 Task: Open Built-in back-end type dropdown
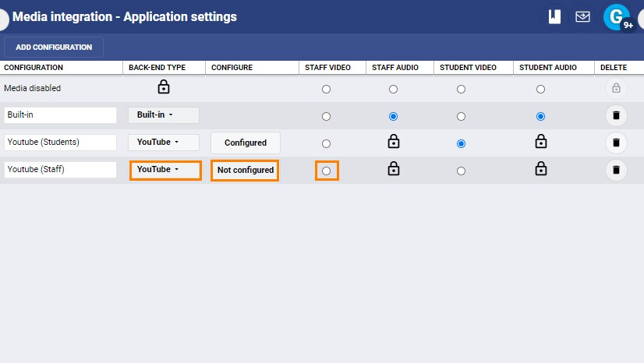click(x=164, y=115)
